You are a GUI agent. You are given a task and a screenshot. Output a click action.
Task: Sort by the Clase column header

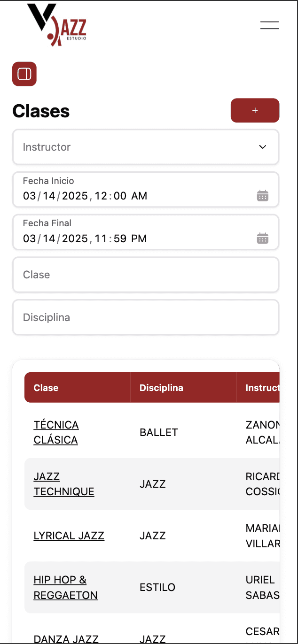[x=46, y=388]
